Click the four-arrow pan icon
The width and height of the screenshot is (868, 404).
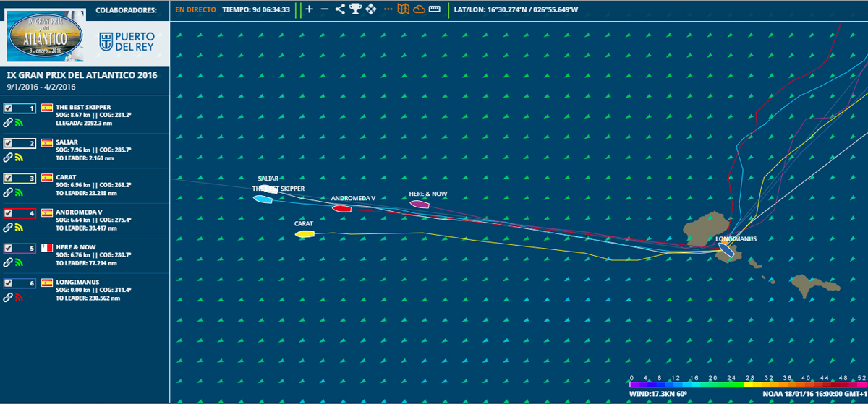[x=371, y=9]
